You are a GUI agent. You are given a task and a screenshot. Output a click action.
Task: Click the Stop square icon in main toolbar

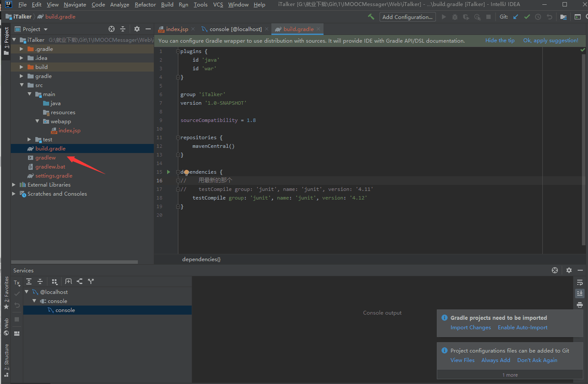pos(488,17)
